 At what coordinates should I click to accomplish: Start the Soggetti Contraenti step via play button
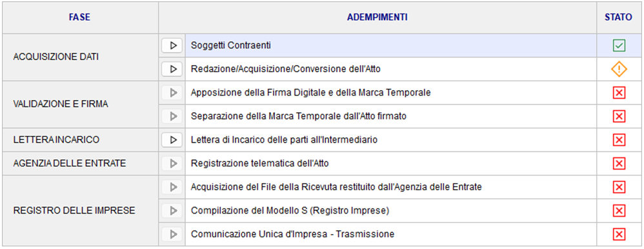pyautogui.click(x=172, y=46)
